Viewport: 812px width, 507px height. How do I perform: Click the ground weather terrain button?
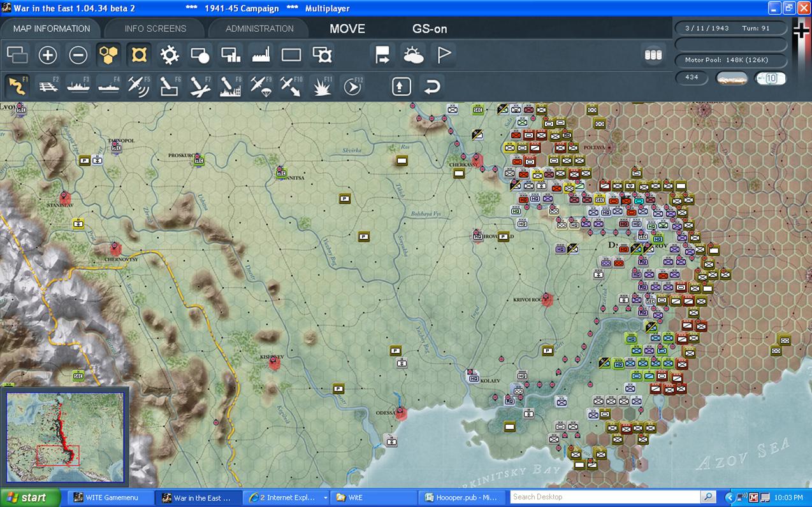coord(732,78)
